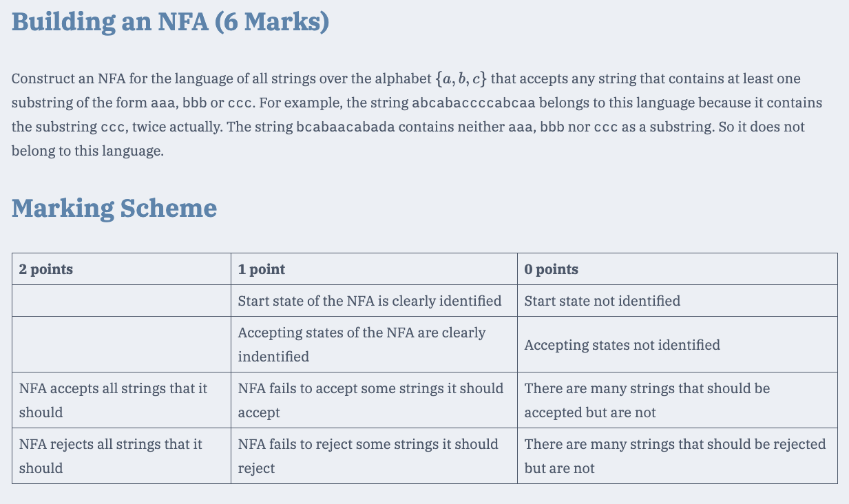Click the 'Marking Scheme' heading
Screen dimensions: 849x504
pyautogui.click(x=114, y=207)
